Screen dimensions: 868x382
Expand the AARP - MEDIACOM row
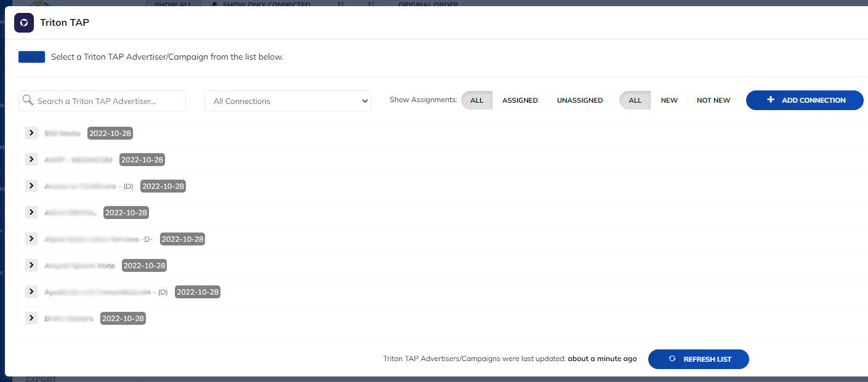pyautogui.click(x=31, y=159)
